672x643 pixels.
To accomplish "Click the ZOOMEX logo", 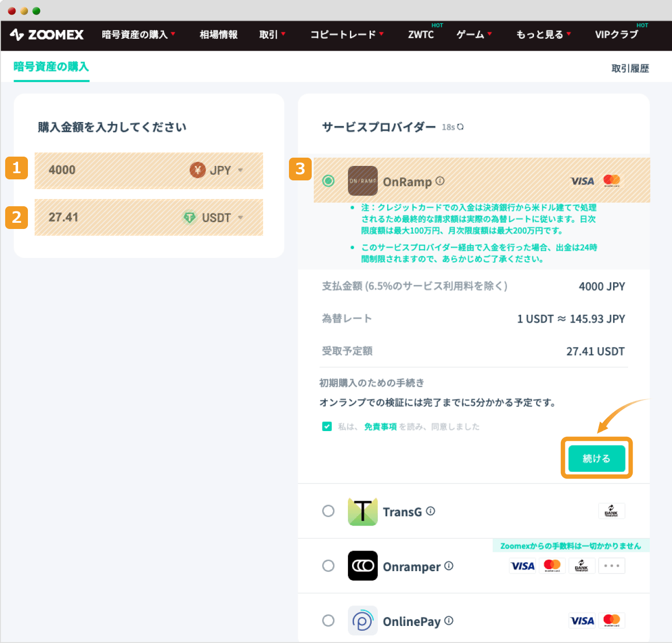I will coord(47,35).
